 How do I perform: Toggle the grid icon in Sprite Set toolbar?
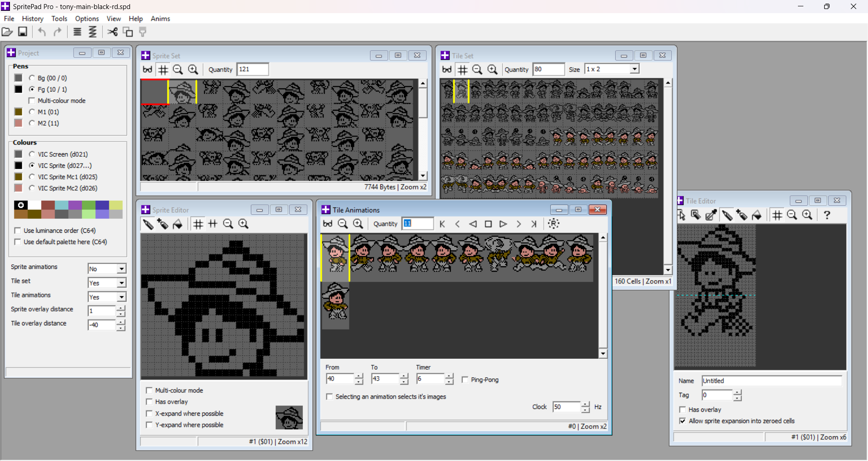(x=163, y=70)
